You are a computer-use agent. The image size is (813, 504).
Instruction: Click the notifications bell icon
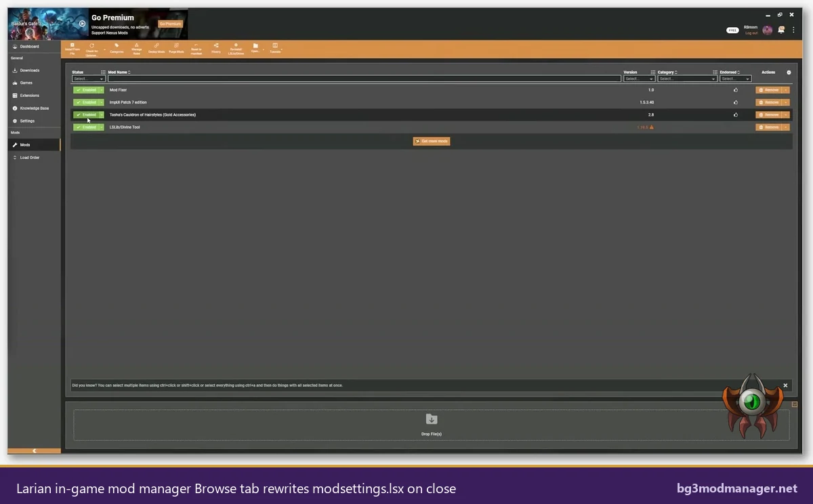pos(781,30)
